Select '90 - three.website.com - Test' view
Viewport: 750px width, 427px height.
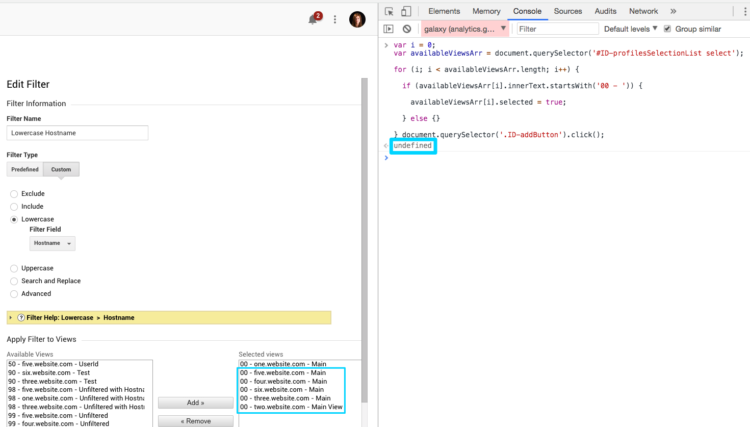(x=79, y=381)
